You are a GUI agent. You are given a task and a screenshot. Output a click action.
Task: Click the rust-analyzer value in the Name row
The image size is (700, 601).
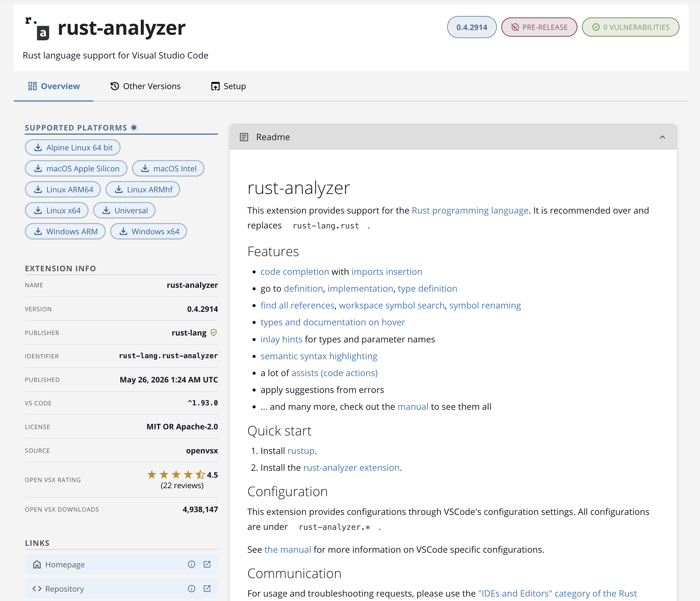pyautogui.click(x=192, y=285)
